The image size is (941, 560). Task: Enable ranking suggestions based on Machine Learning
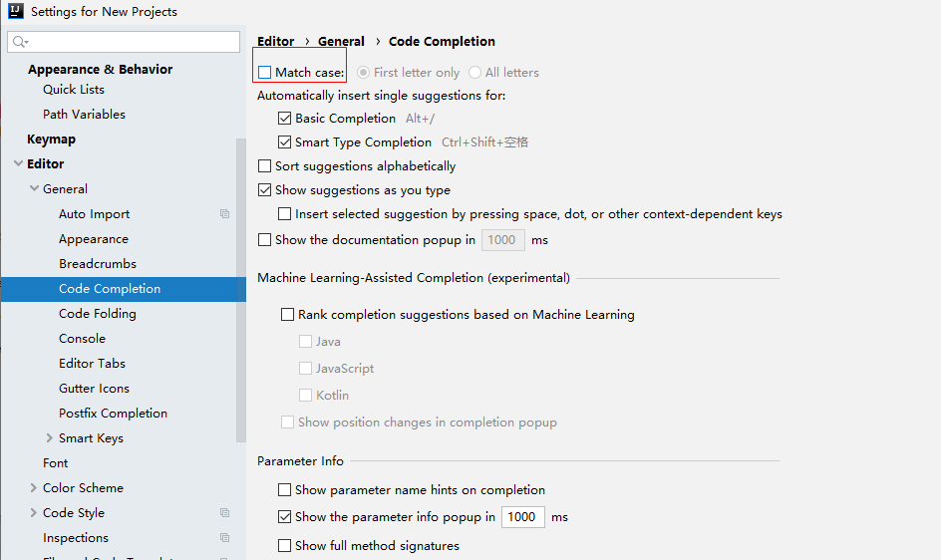coord(288,315)
